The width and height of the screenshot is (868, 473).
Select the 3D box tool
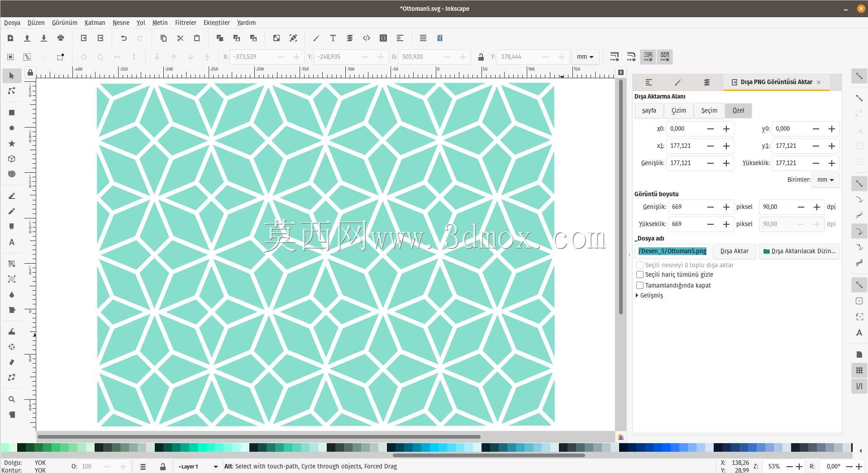point(12,159)
